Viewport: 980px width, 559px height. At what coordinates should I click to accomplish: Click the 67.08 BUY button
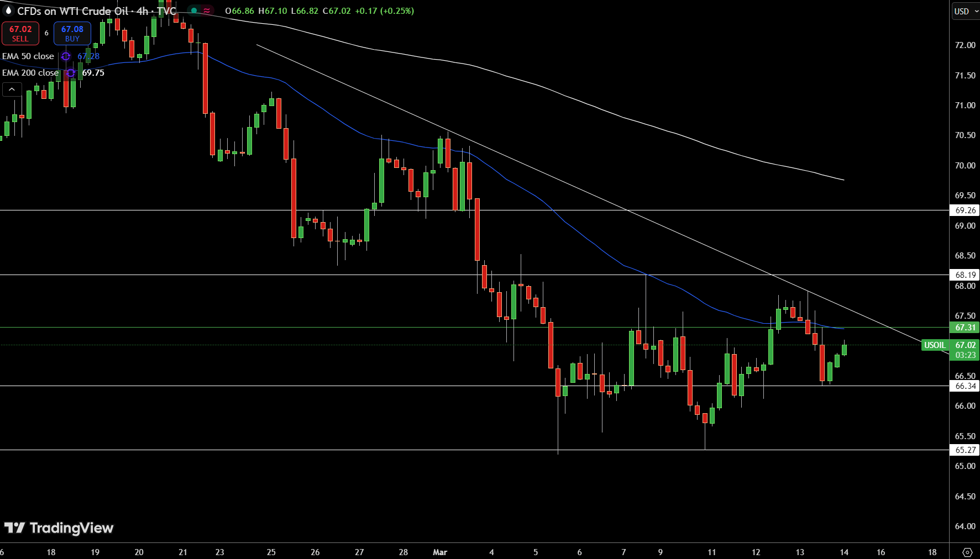click(x=72, y=34)
